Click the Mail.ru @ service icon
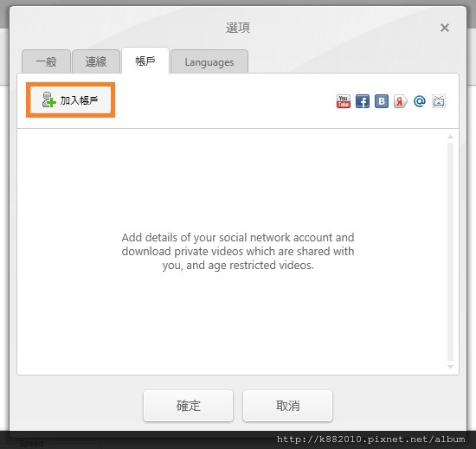Image resolution: width=476 pixels, height=449 pixels. pyautogui.click(x=420, y=101)
